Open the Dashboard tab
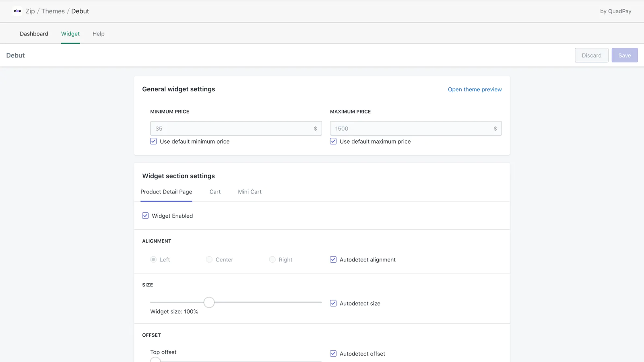The width and height of the screenshot is (644, 362). pos(34,34)
